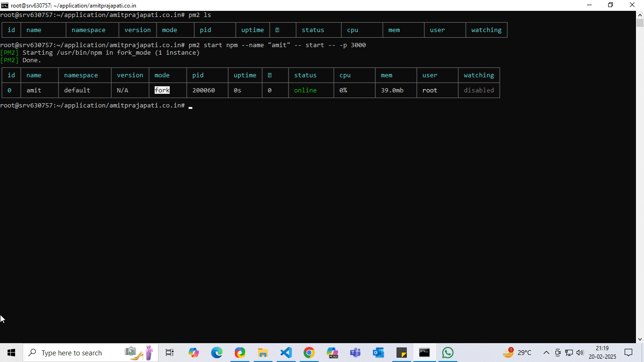The width and height of the screenshot is (644, 362).
Task: Launch Google Chrome from the taskbar
Action: tap(309, 353)
